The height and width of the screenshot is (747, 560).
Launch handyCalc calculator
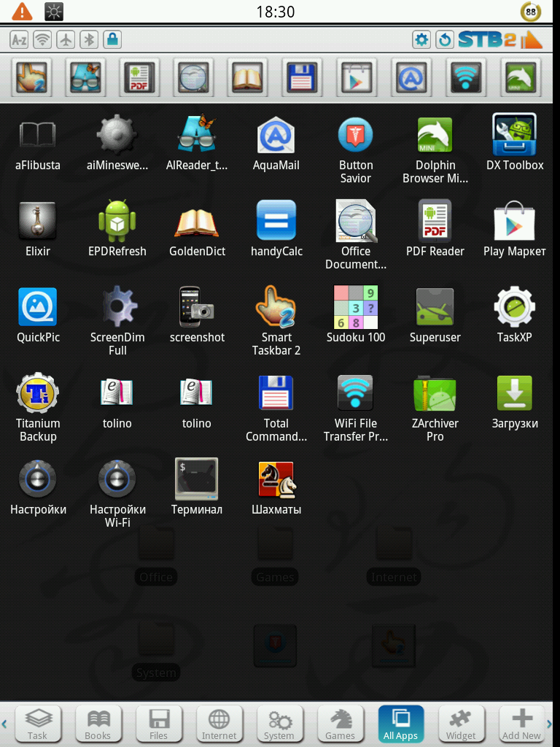pos(276,228)
